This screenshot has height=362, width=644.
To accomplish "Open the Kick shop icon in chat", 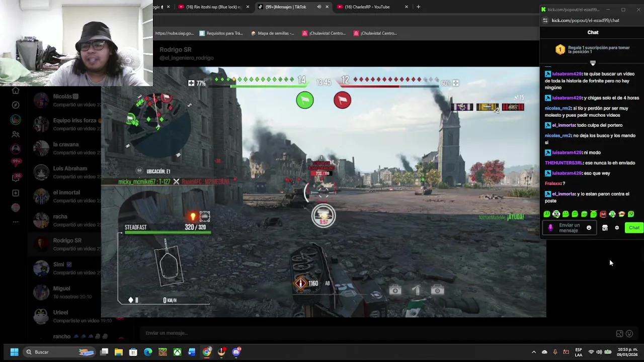I will (x=605, y=228).
